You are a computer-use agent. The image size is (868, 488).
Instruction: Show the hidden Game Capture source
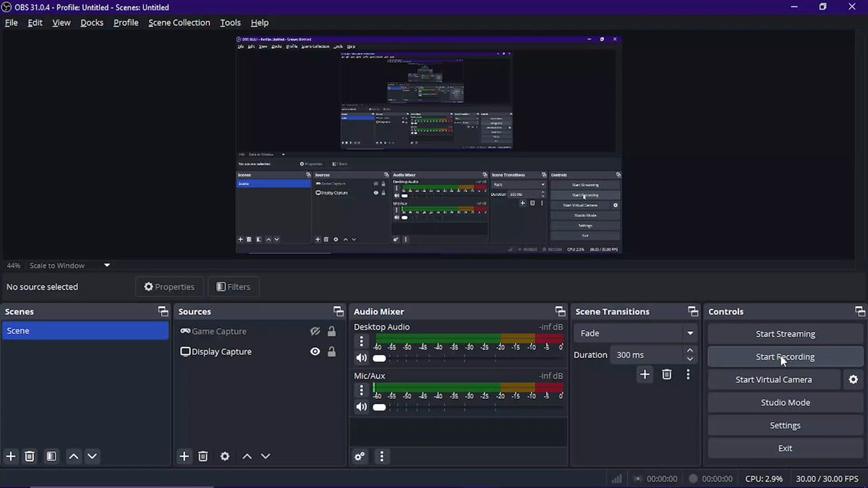coord(315,331)
